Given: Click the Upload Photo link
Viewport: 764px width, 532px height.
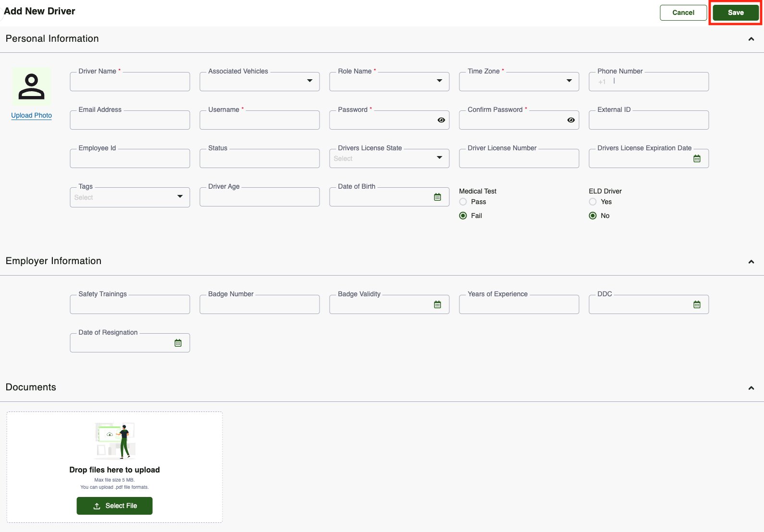Looking at the screenshot, I should 32,115.
